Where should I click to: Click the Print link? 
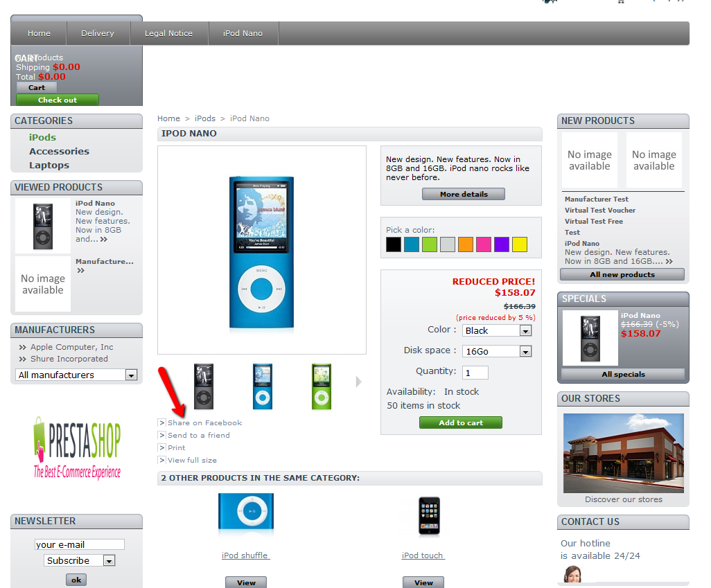(177, 448)
